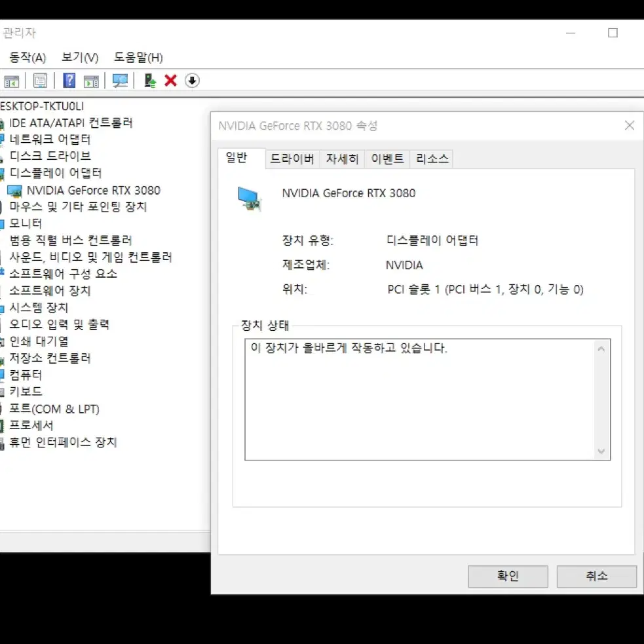Select 마우스 및 기타 포인팅 장치

tap(78, 206)
